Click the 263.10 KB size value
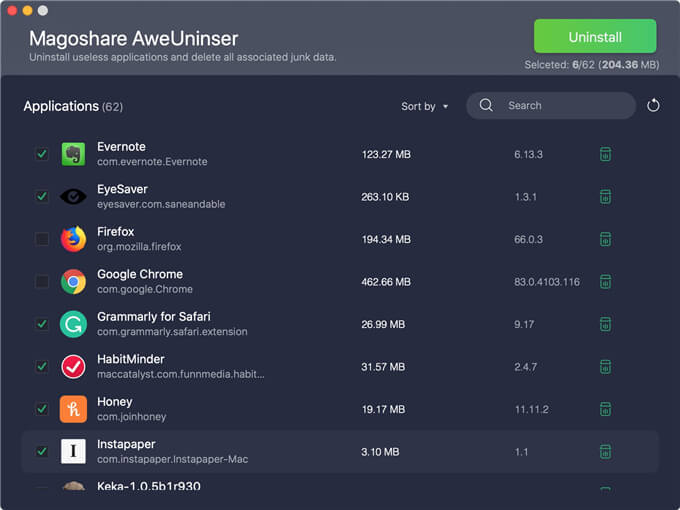This screenshot has width=680, height=510. click(x=385, y=197)
